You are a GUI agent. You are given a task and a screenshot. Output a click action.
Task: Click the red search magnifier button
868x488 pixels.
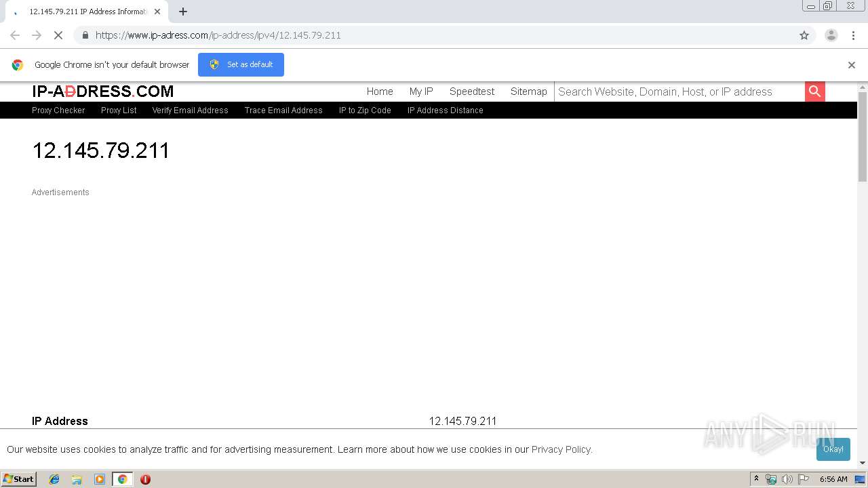click(x=815, y=91)
